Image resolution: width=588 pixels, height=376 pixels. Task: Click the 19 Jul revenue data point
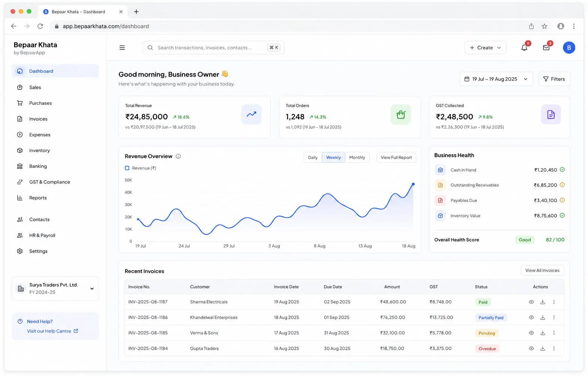point(138,219)
